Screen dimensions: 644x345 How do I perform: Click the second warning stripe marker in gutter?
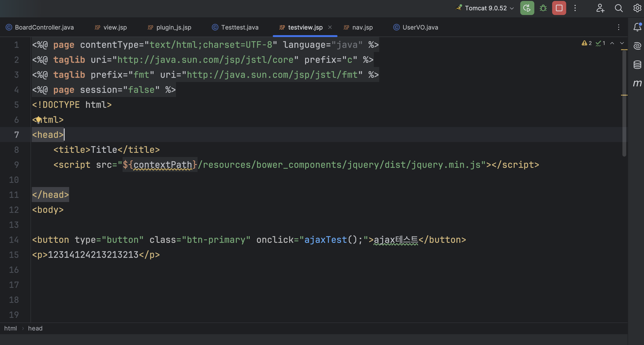(x=624, y=95)
